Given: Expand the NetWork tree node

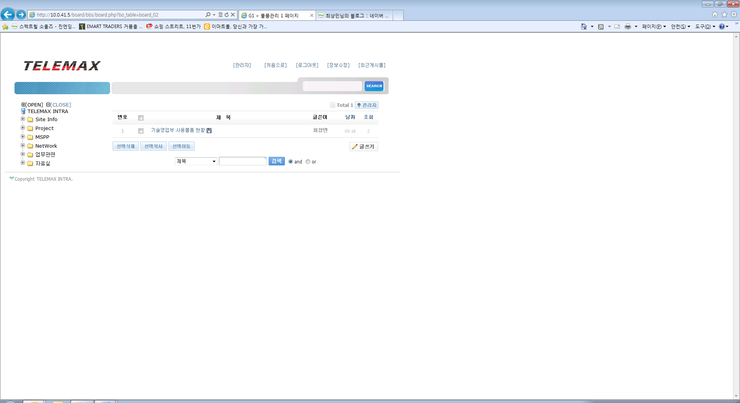Looking at the screenshot, I should coord(23,146).
